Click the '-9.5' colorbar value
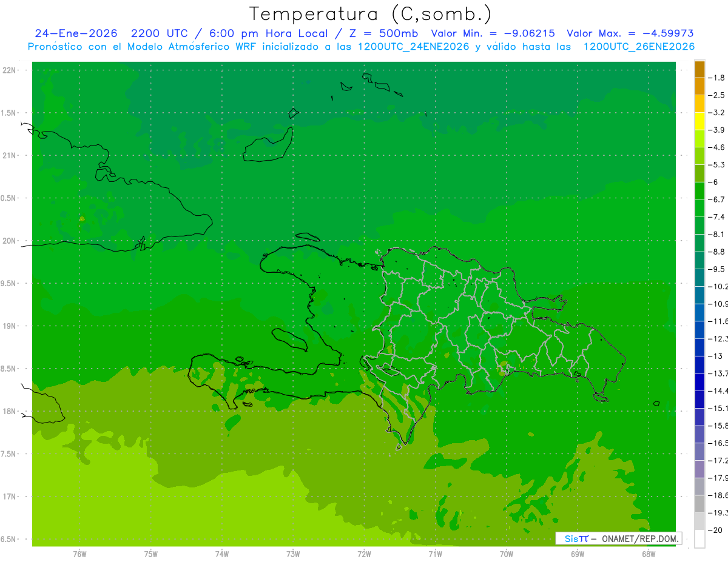Screen dimensions: 728x562 (x=716, y=269)
